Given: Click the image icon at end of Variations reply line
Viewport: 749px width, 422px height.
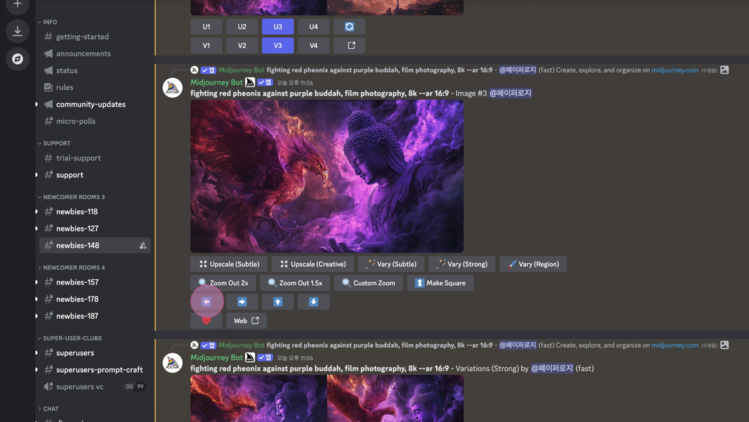Looking at the screenshot, I should click(x=725, y=345).
